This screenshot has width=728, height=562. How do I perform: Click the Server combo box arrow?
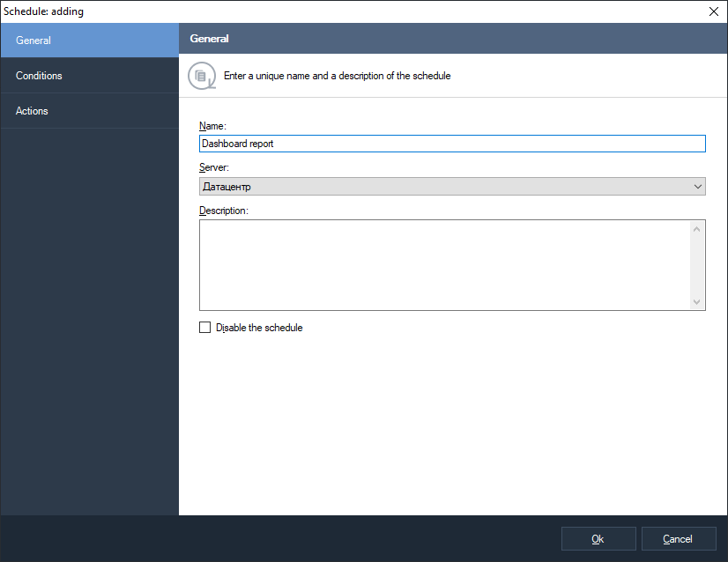698,187
